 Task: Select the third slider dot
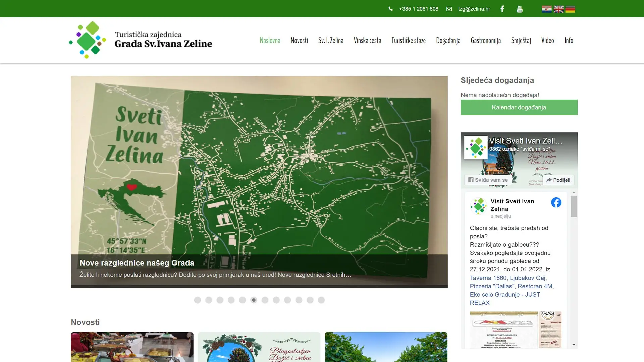click(x=220, y=300)
